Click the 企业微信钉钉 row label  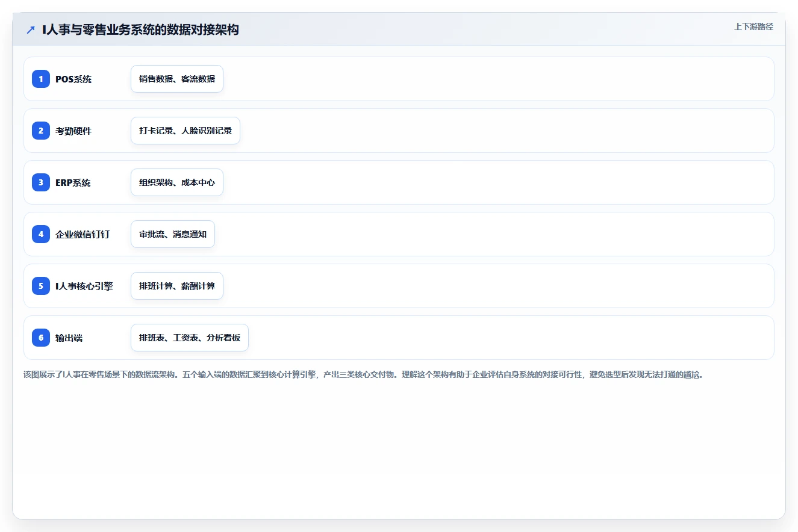(83, 234)
